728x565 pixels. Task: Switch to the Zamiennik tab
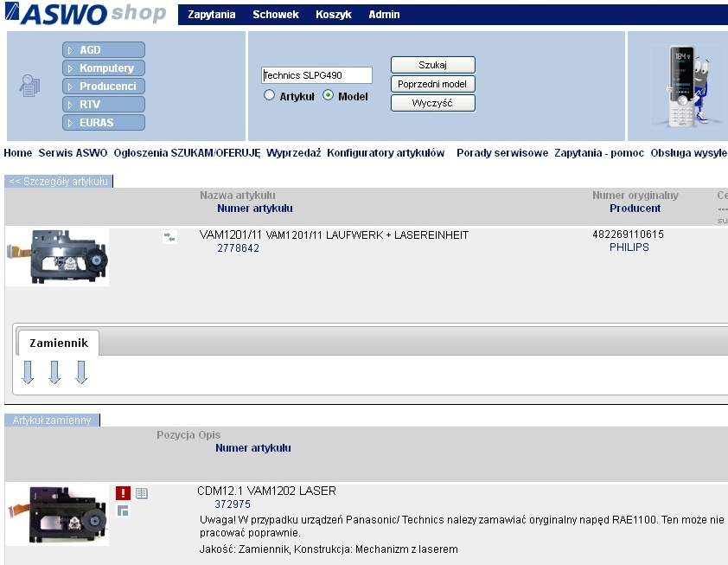(59, 343)
